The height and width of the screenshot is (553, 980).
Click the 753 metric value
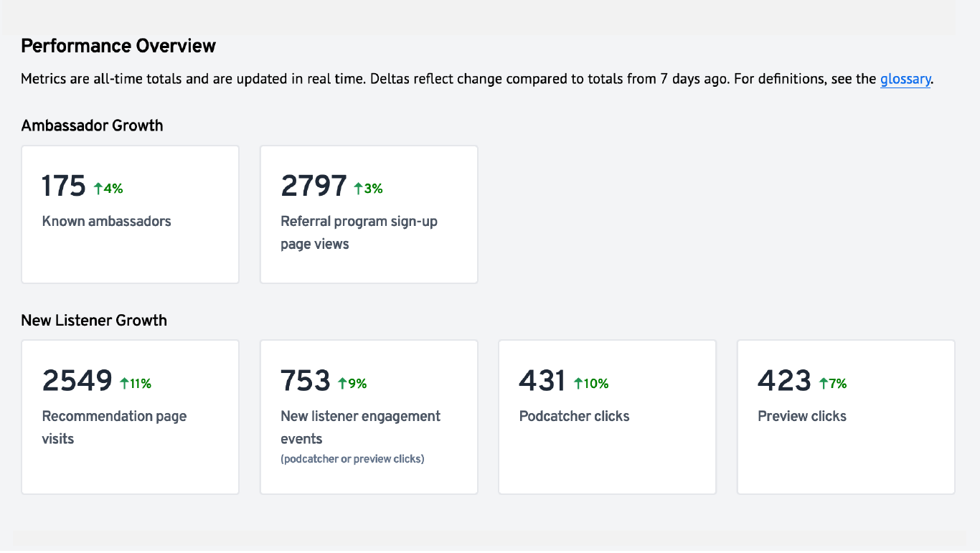(306, 381)
